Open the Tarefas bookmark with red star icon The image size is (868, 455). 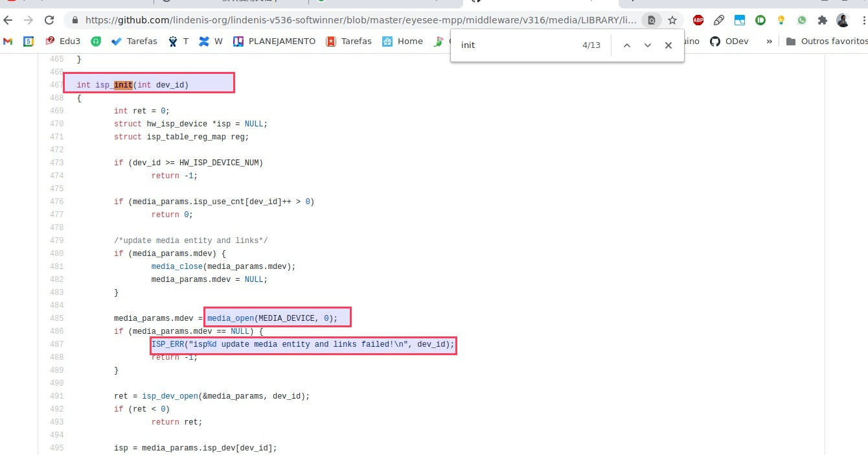click(348, 41)
